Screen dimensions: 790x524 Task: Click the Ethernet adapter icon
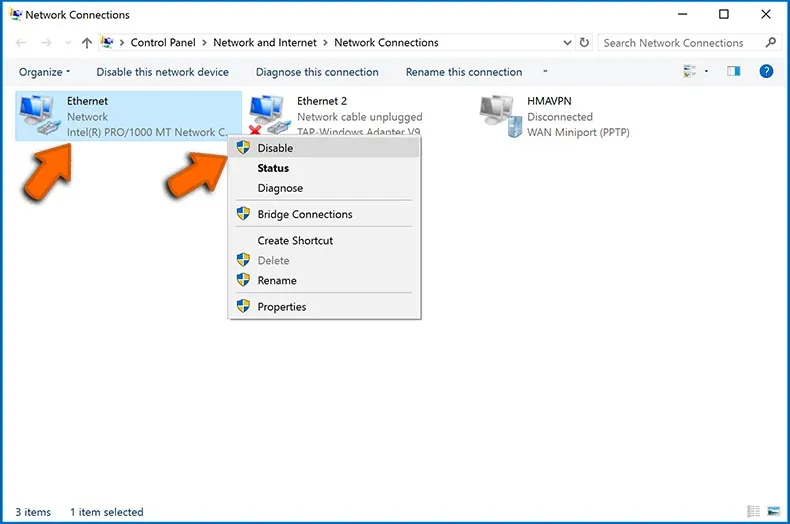coord(39,116)
